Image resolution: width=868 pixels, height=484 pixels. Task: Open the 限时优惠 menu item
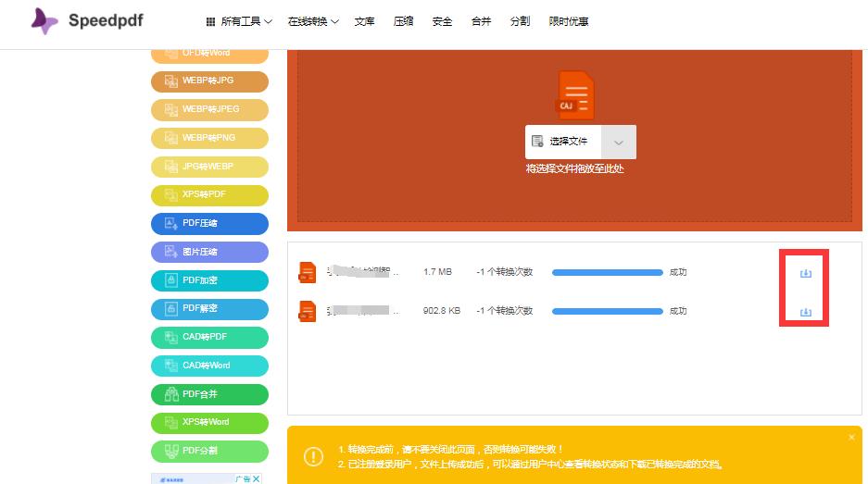click(568, 21)
